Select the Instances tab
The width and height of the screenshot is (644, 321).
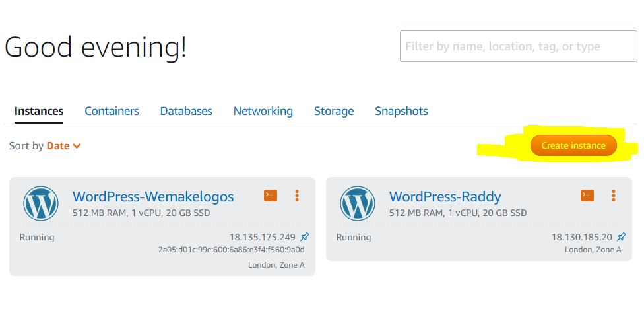(39, 111)
